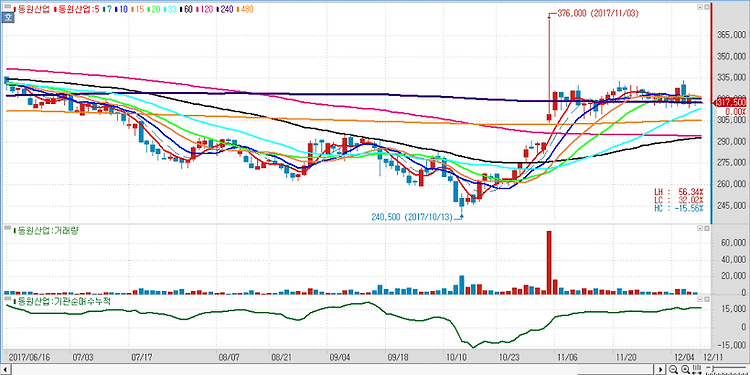Click the horizontal scrollbar right arrow
The width and height of the screenshot is (750, 375).
point(661,369)
